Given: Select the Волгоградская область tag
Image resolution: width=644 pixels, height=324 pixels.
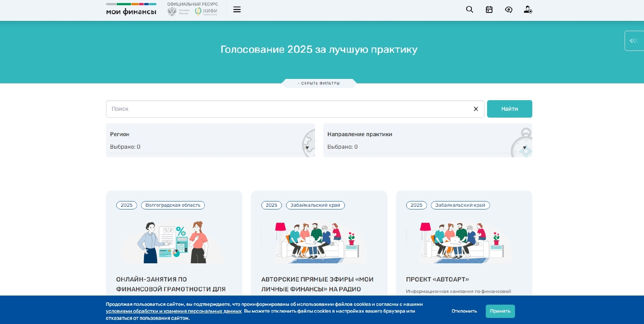Looking at the screenshot, I should click(173, 205).
